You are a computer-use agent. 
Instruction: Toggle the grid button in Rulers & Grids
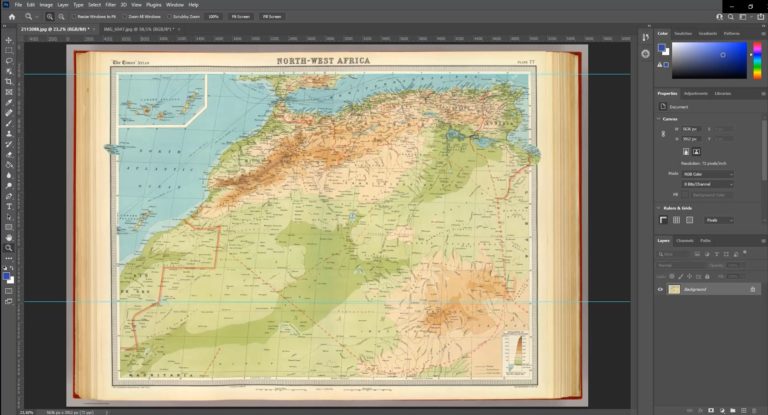coord(676,220)
